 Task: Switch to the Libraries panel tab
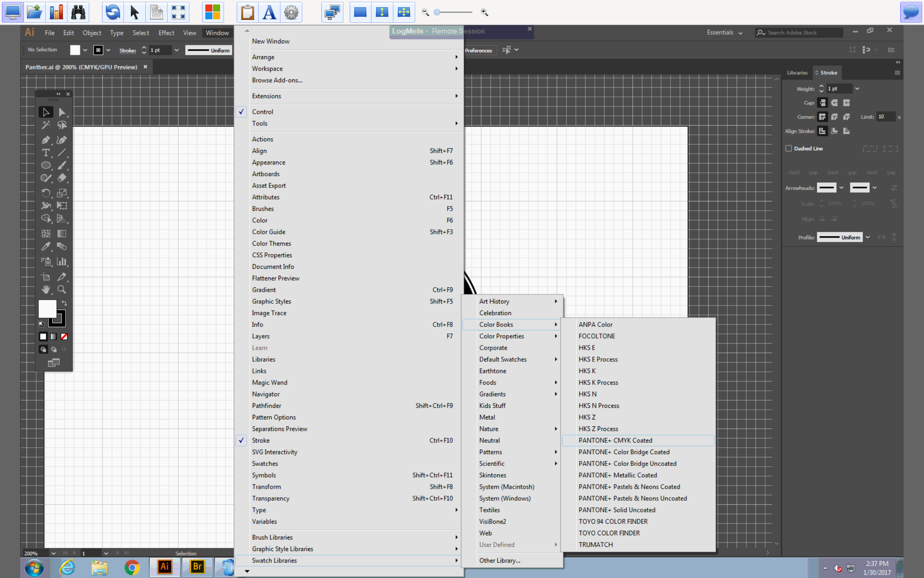point(797,73)
